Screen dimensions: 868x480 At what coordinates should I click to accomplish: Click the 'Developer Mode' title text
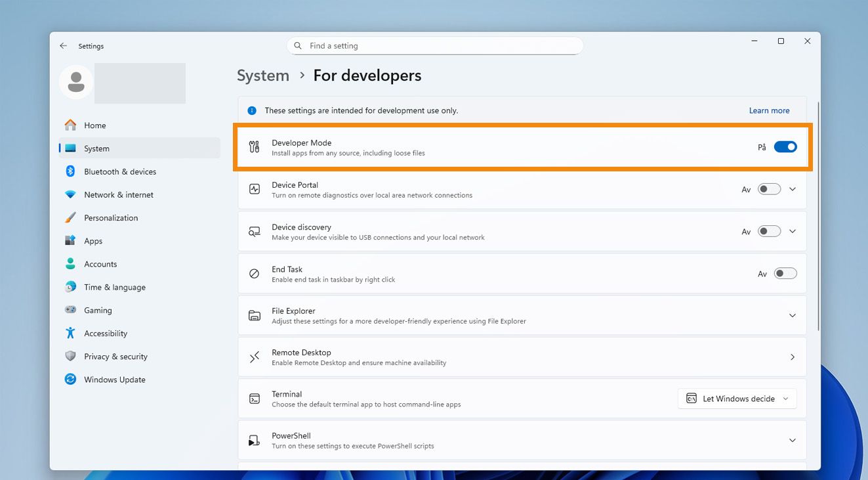302,142
